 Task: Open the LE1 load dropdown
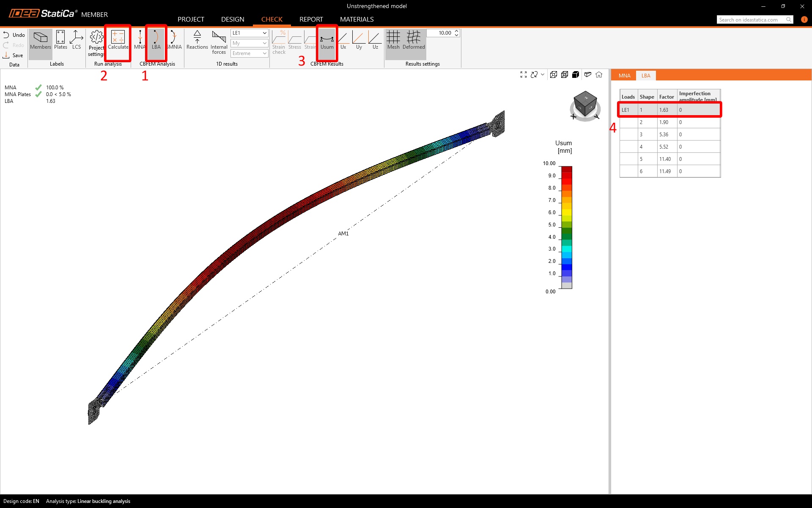[x=249, y=33]
